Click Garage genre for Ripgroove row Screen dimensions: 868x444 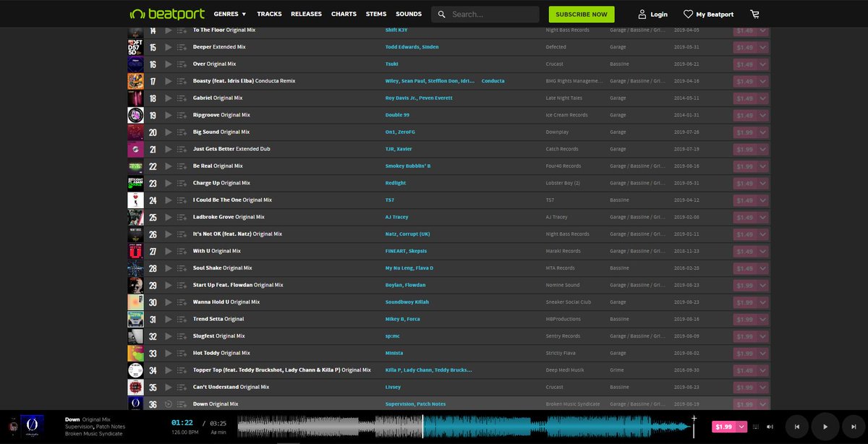[x=618, y=115]
